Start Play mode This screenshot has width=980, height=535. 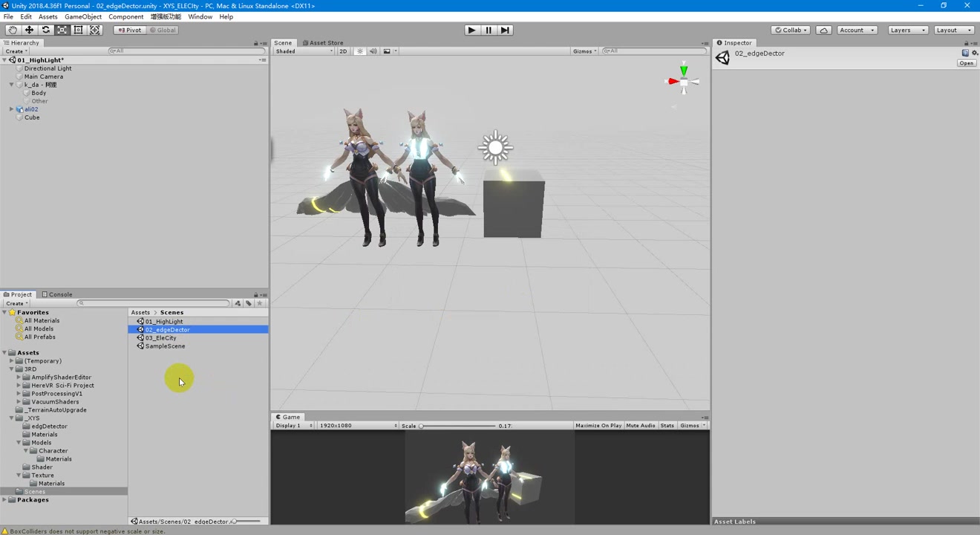pos(471,30)
